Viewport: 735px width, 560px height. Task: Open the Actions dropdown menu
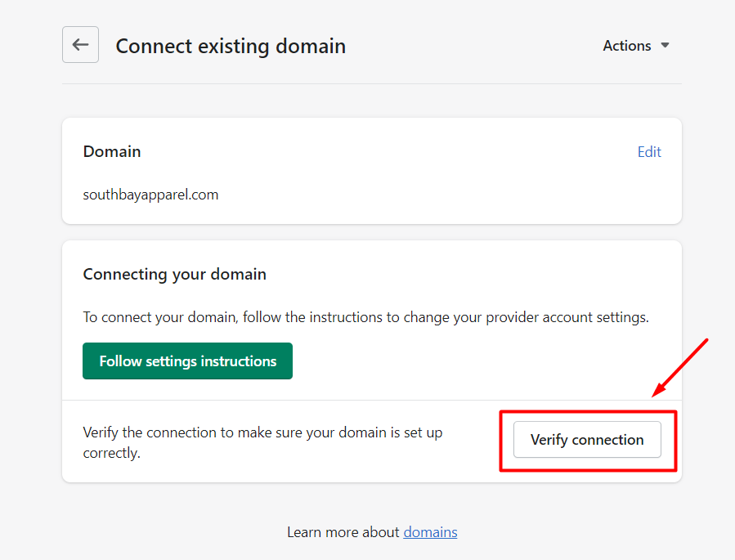[627, 46]
